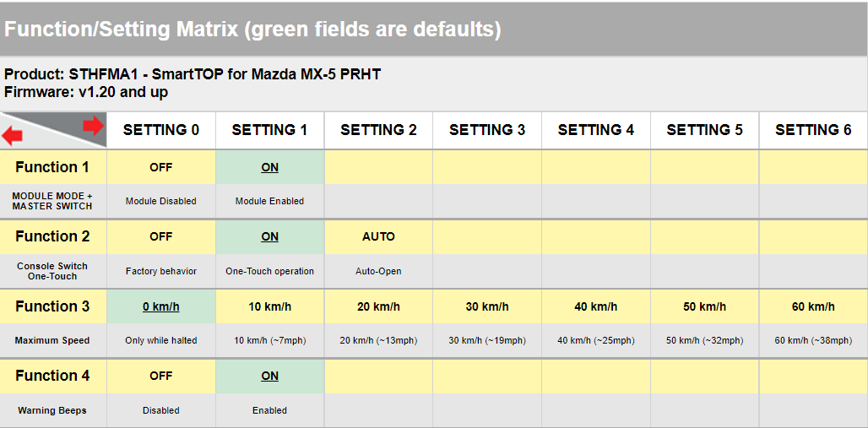Select OFF setting for Function 1
Image resolution: width=868 pixels, height=428 pixels.
tap(161, 167)
